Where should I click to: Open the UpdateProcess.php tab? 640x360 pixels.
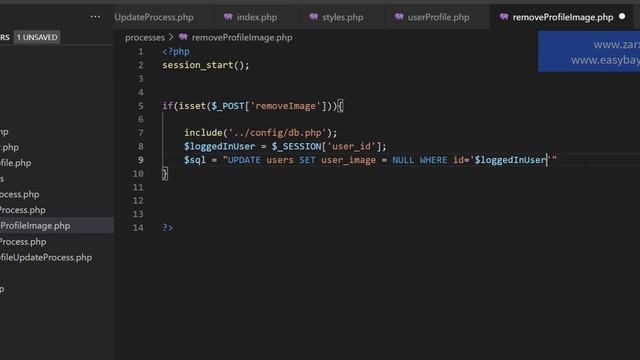click(x=154, y=17)
